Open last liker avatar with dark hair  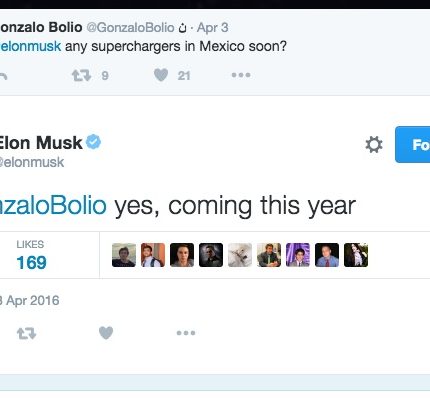(x=356, y=255)
